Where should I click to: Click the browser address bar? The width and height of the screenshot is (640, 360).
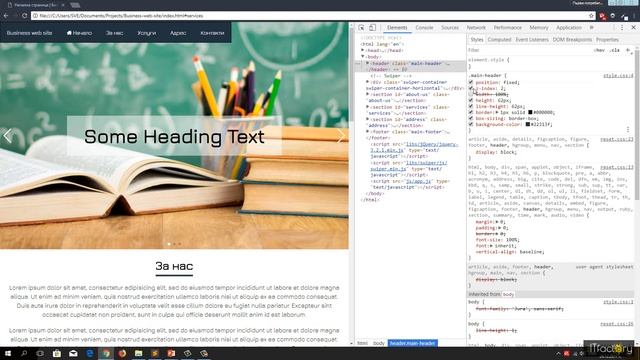(312, 16)
